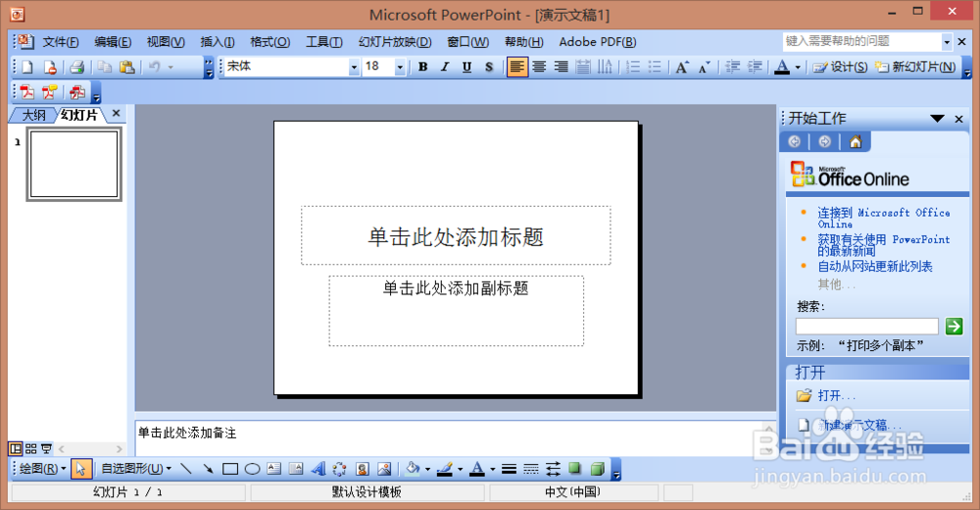Viewport: 980px width, 510px height.
Task: Open the help question box dropdown arrow
Action: [x=947, y=42]
